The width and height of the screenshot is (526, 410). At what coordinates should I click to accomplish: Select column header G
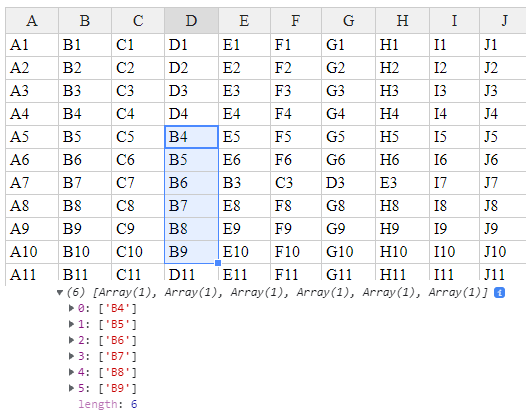click(349, 21)
